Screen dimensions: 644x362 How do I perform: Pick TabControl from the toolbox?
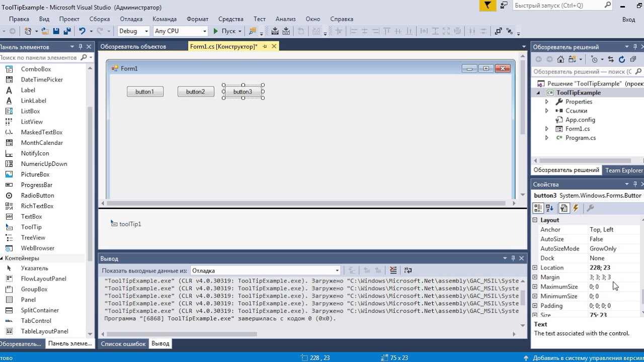click(x=36, y=321)
